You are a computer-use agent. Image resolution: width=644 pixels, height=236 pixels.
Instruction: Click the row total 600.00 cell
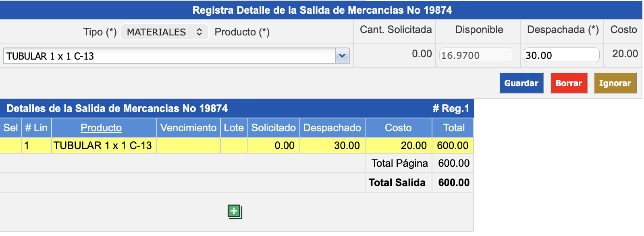click(x=453, y=145)
